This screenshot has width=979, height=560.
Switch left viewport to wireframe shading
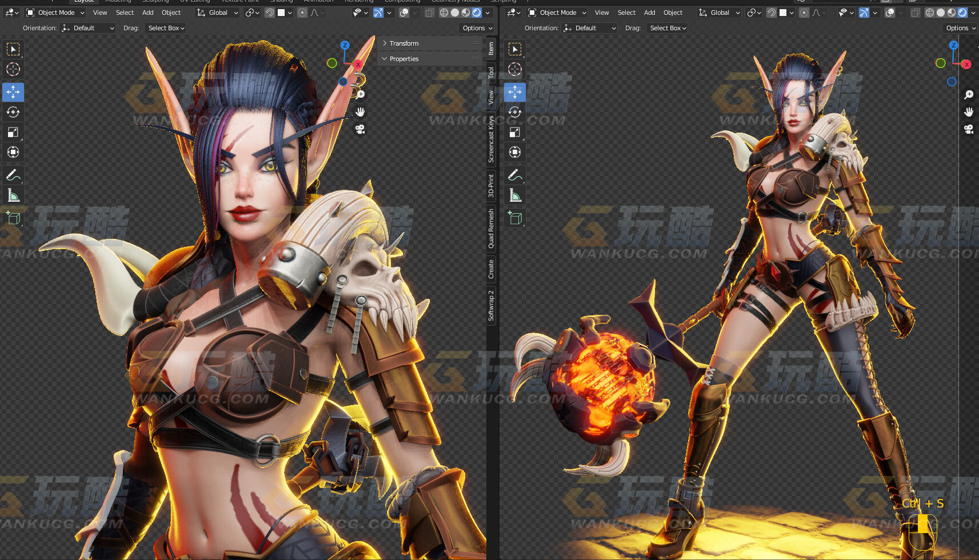444,13
